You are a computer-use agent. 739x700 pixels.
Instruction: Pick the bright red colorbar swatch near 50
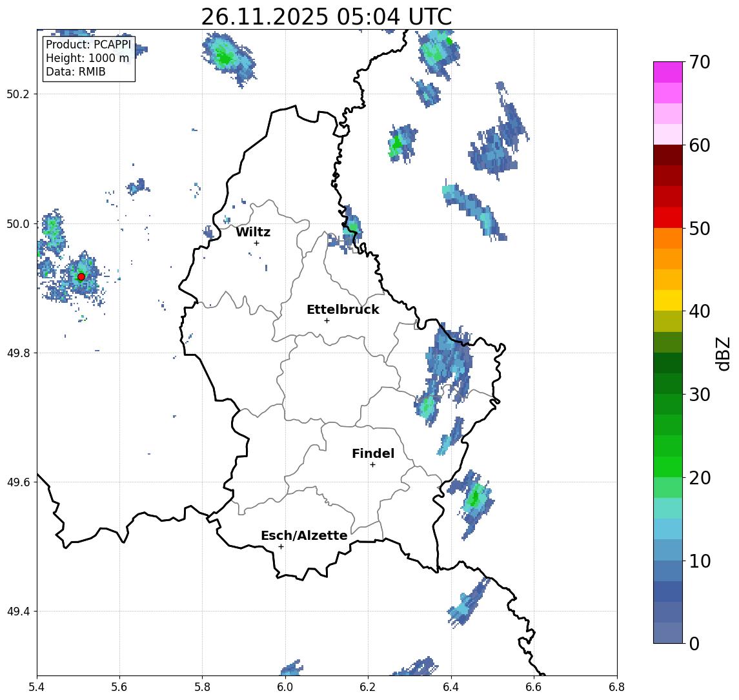668,218
